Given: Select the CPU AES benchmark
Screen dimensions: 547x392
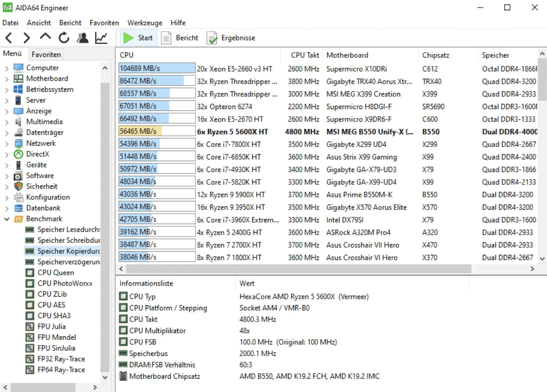Looking at the screenshot, I should pos(45,305).
